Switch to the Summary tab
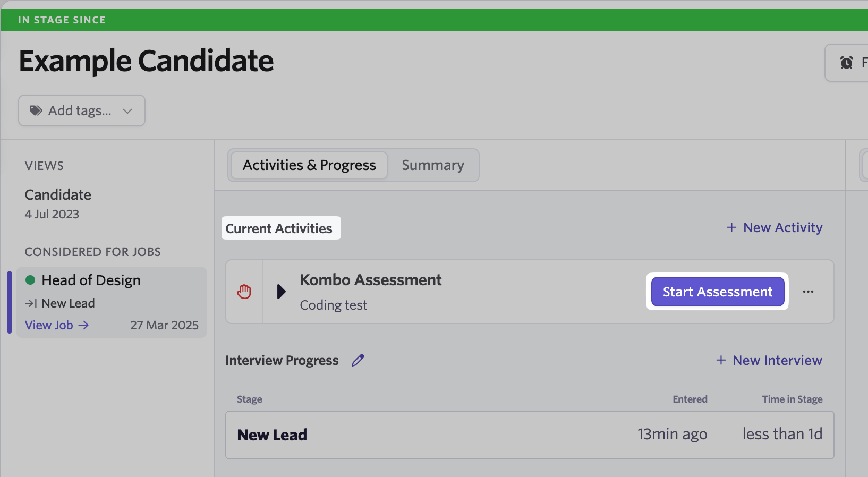The image size is (868, 477). (433, 165)
